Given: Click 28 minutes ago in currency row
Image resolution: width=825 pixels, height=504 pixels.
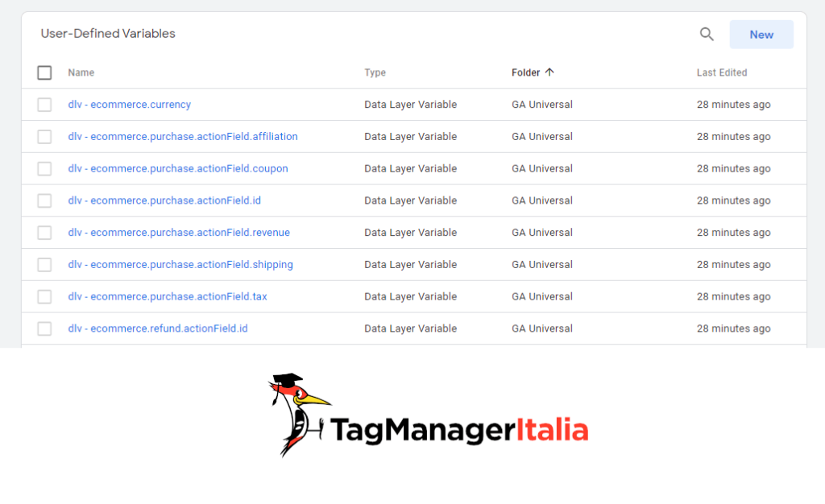Looking at the screenshot, I should click(x=733, y=105).
